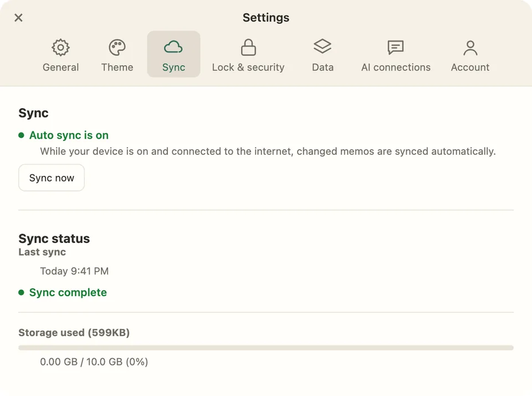This screenshot has height=396, width=532.
Task: Click the auto sync description sentence
Action: [x=268, y=151]
